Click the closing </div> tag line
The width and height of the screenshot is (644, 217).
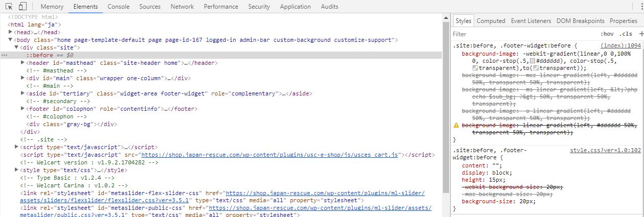[x=30, y=132]
